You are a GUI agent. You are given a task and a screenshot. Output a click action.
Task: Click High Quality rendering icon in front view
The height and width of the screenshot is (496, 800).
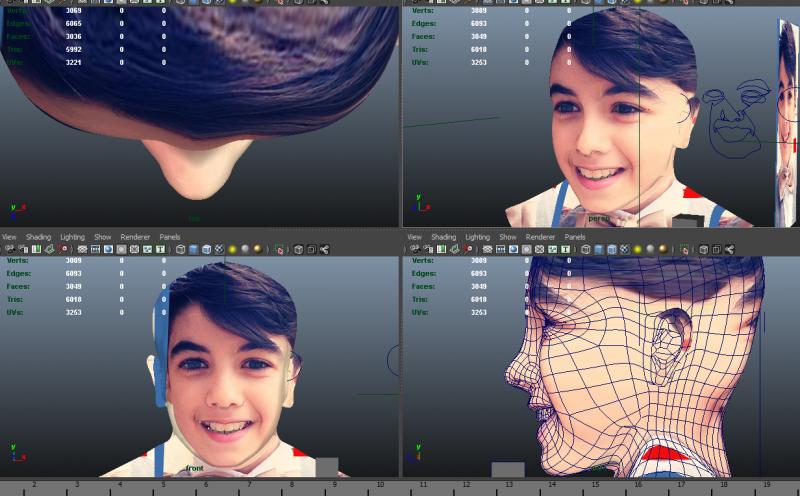click(258, 249)
